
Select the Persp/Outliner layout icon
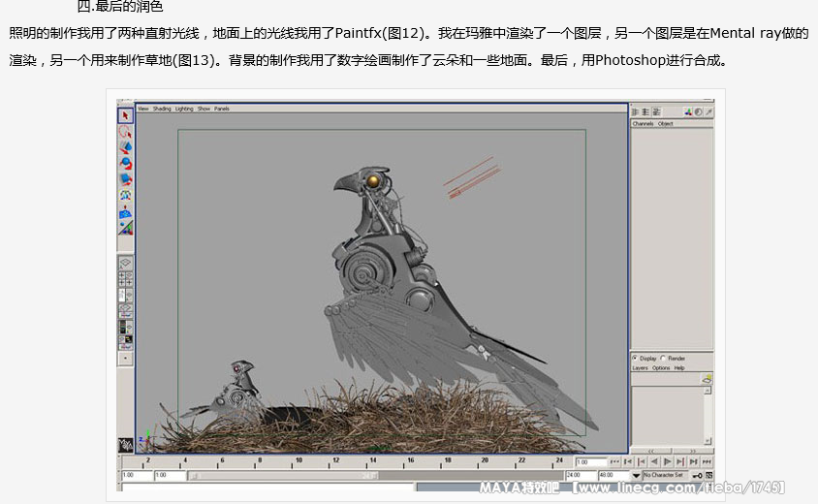pos(125,295)
